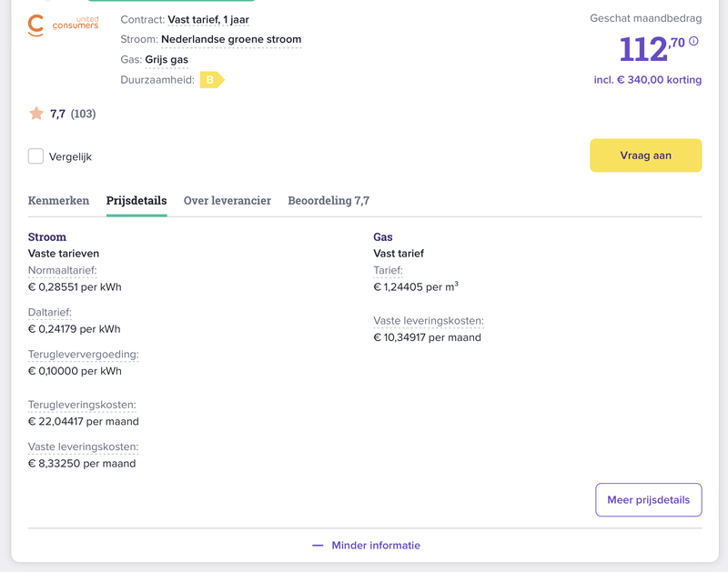Click the Terugleververgoeding term
Screen dimensions: 728x572
coord(83,354)
